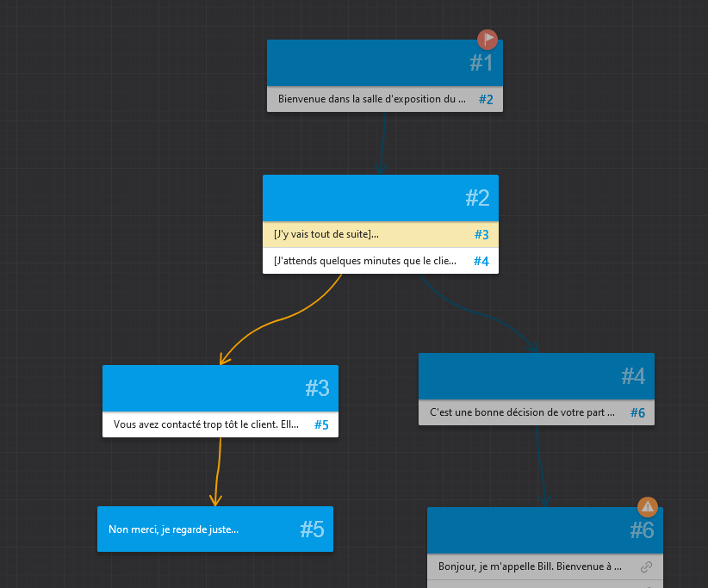Click the "Bonjour, je m'appelle Bill" row

pyautogui.click(x=530, y=567)
